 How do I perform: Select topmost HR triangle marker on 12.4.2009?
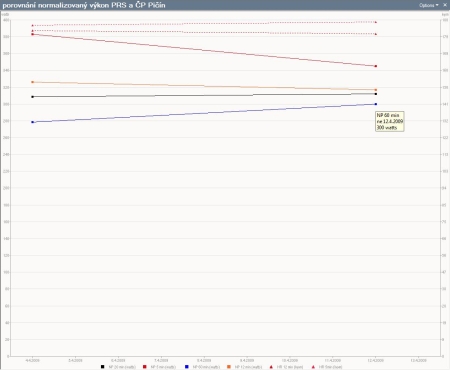pyautogui.click(x=376, y=22)
